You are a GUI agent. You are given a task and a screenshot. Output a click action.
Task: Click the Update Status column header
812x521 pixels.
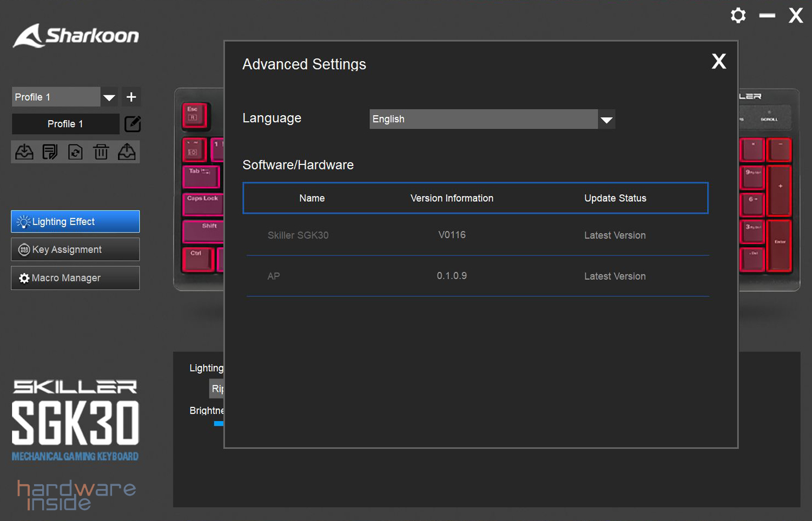point(615,198)
